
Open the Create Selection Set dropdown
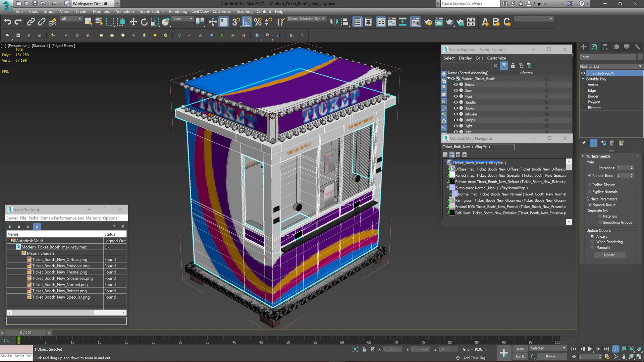(306, 19)
